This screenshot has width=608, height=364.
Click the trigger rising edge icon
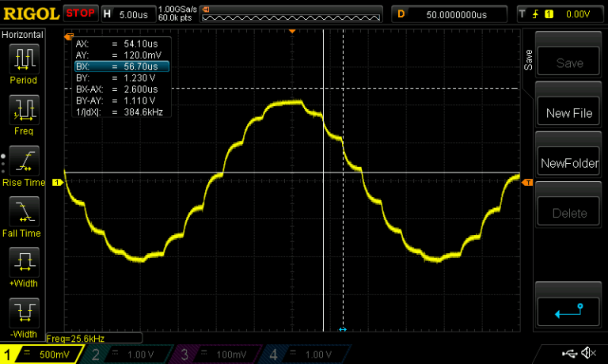(535, 14)
